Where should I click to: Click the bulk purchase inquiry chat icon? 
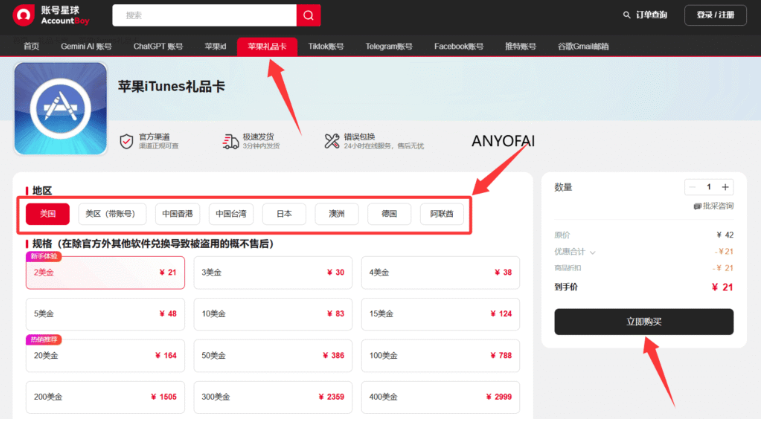pyautogui.click(x=698, y=206)
